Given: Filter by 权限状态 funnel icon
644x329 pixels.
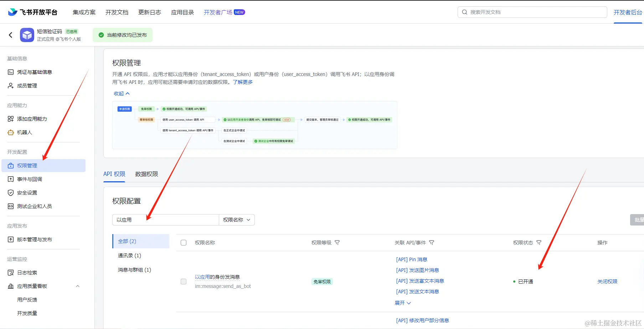Looking at the screenshot, I should pos(539,243).
